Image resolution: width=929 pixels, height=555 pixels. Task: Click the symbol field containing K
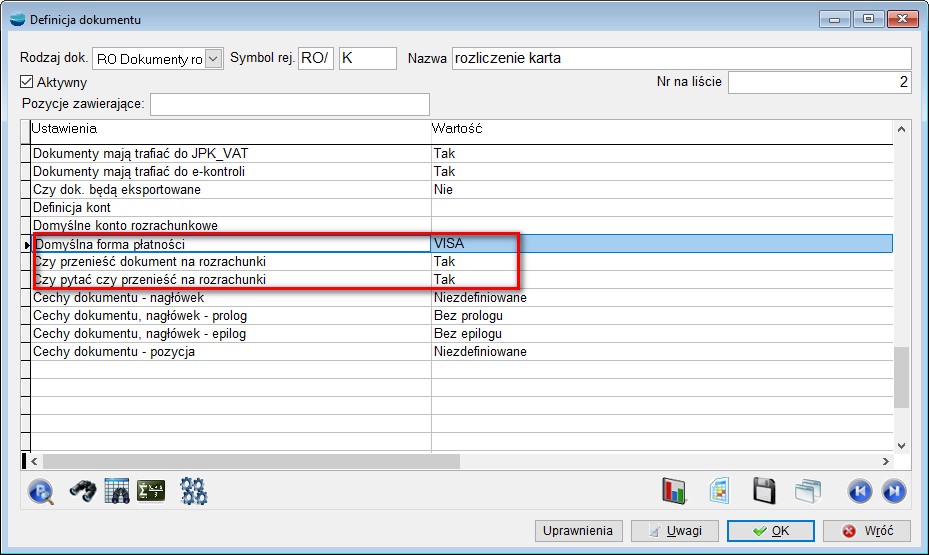[x=367, y=58]
